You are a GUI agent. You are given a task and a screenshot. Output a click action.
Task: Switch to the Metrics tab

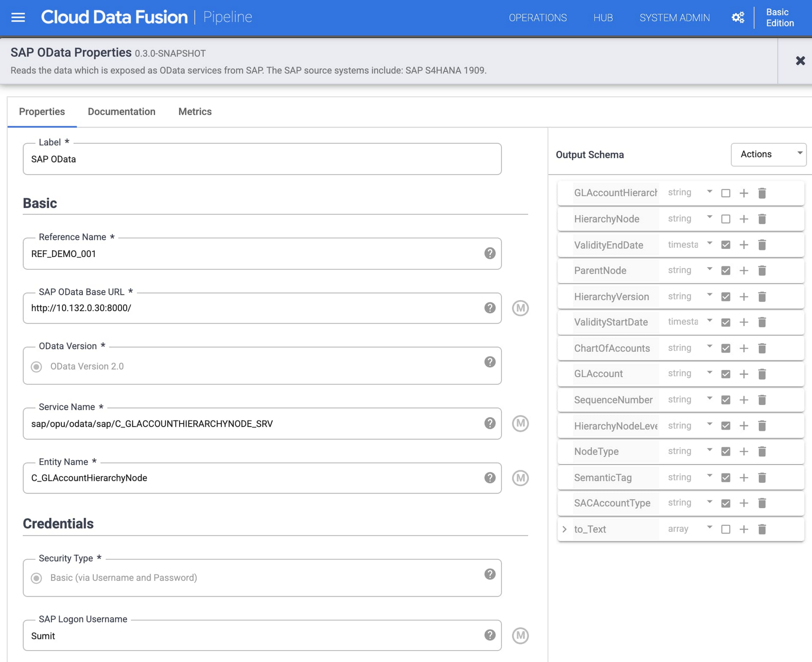click(x=195, y=112)
